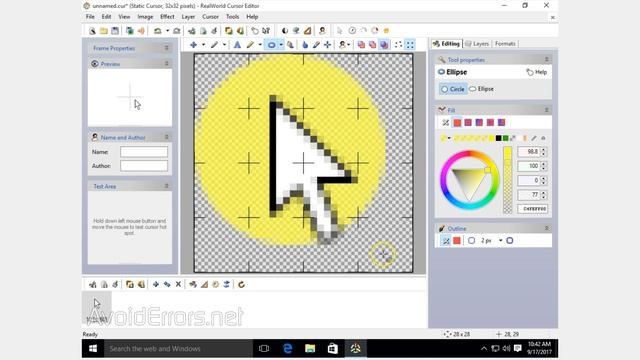The width and height of the screenshot is (640, 360).
Task: Collapse the Tool properties panel
Action: [547, 60]
